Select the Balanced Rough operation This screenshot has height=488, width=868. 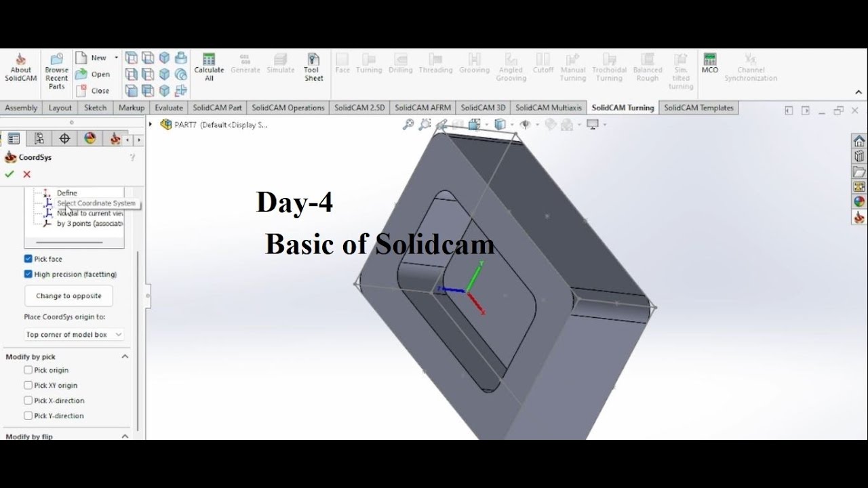coord(648,68)
